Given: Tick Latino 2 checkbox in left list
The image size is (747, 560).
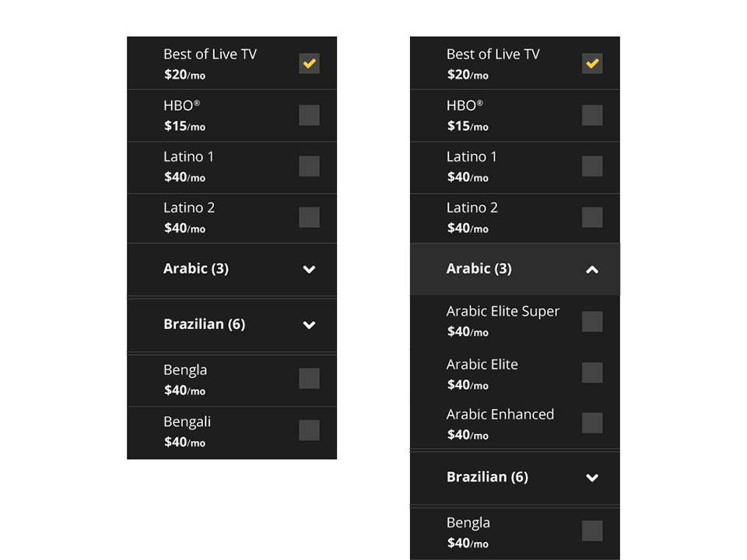Looking at the screenshot, I should (x=309, y=218).
